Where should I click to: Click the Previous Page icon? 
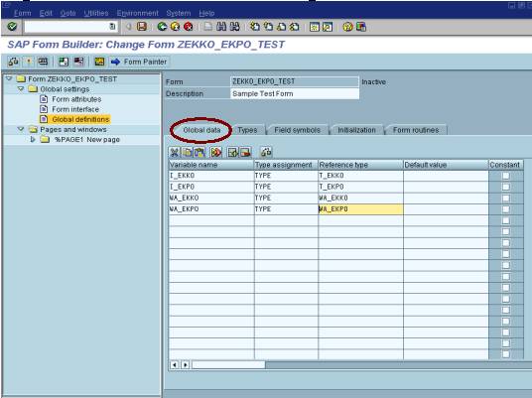tap(268, 27)
